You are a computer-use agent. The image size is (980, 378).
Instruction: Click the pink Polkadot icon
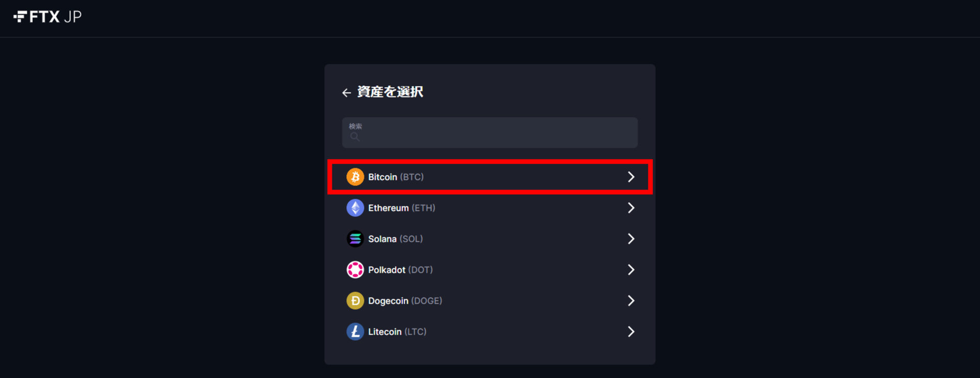click(x=355, y=270)
